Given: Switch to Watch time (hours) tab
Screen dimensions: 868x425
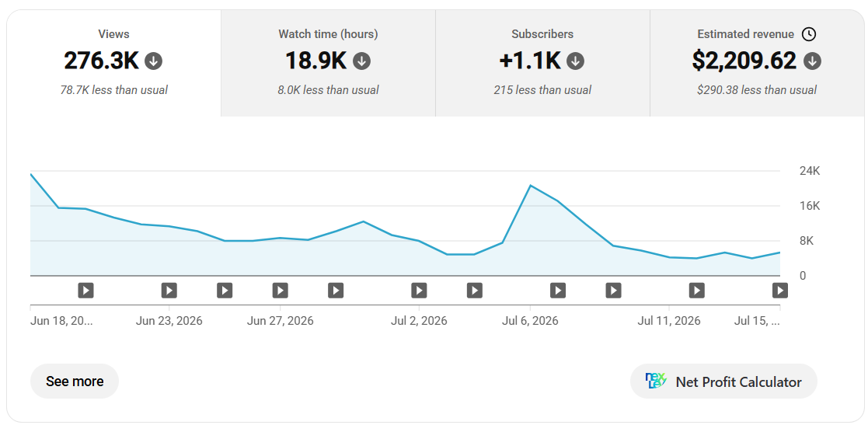Looking at the screenshot, I should [x=328, y=63].
